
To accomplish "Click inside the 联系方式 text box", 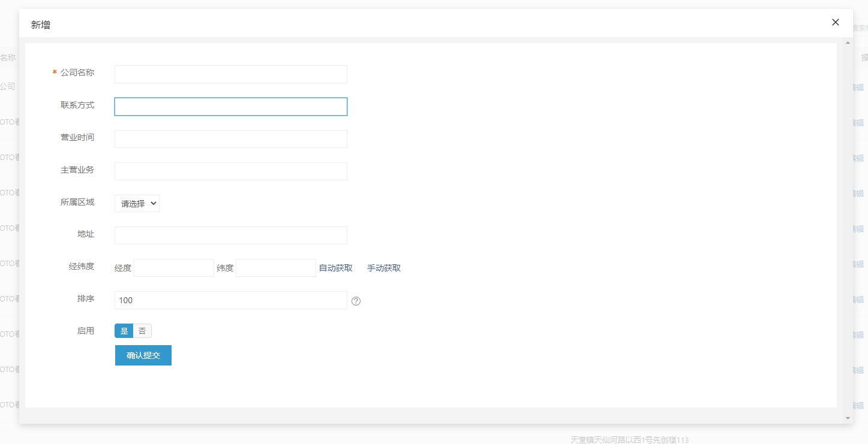I will click(x=230, y=107).
